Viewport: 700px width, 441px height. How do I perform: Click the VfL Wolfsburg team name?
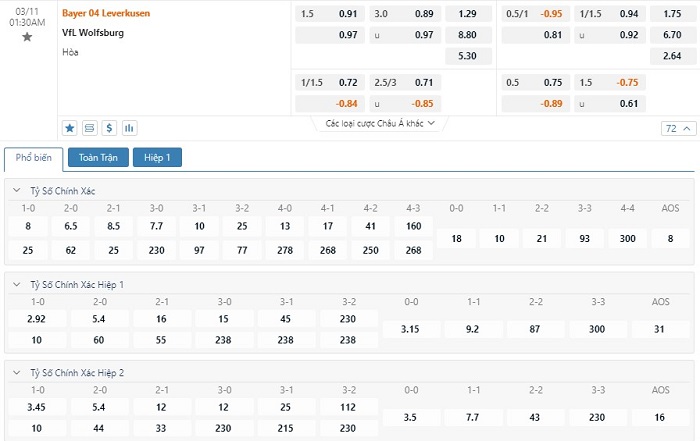tap(93, 32)
